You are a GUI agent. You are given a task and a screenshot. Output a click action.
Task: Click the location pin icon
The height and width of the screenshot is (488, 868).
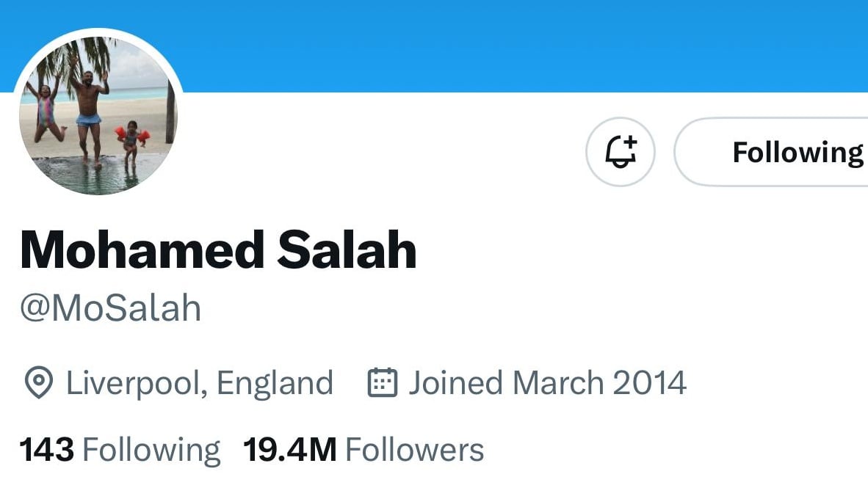[x=38, y=383]
